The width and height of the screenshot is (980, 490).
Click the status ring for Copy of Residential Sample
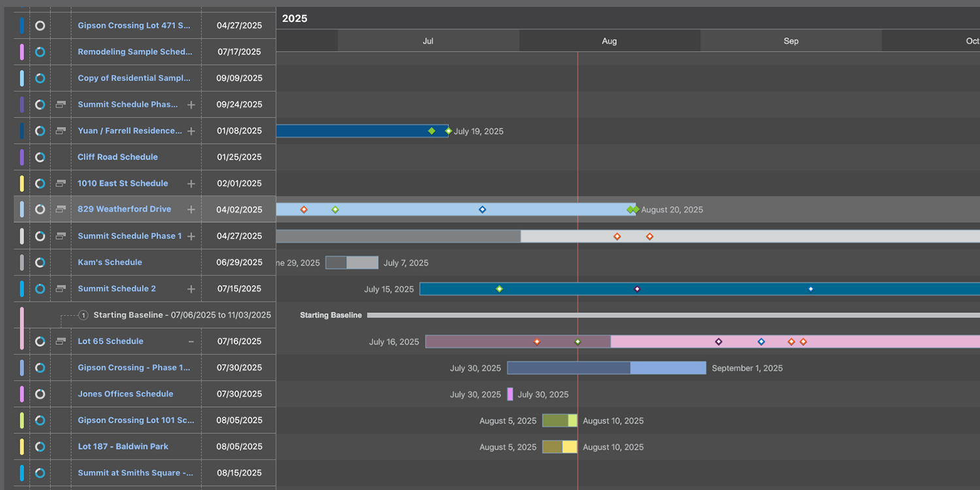(x=40, y=78)
